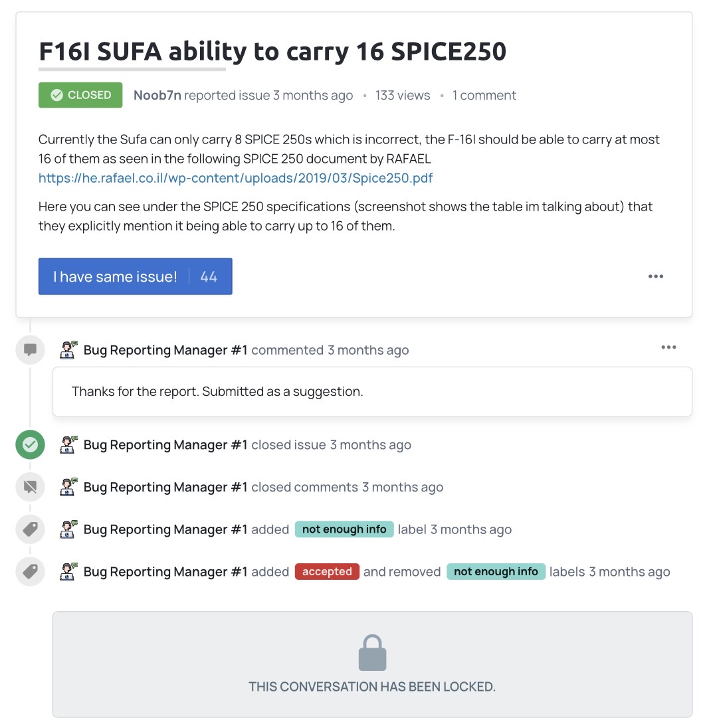Viewport: 707px width, 728px height.
Task: Click the closed comments crossed-bubble icon
Action: pyautogui.click(x=30, y=488)
